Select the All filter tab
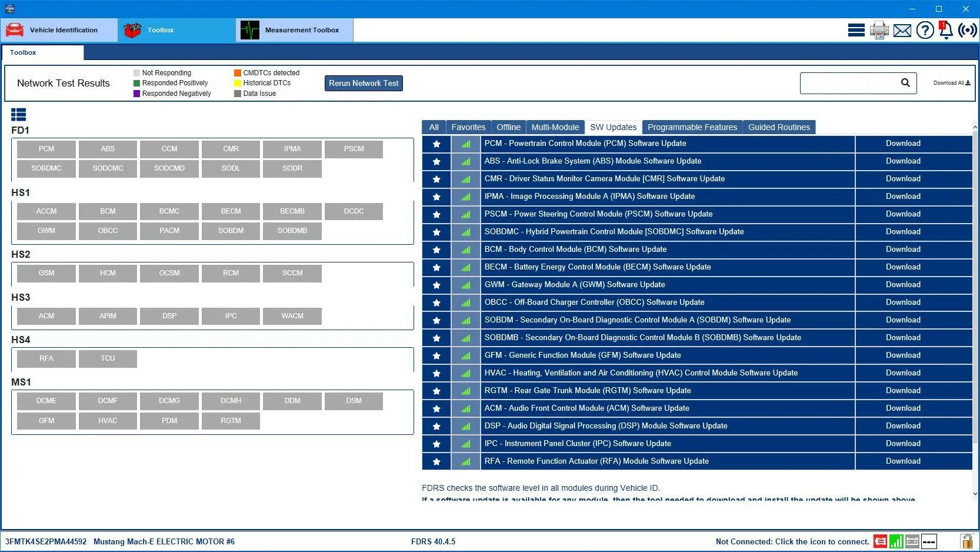Viewport: 980px width, 552px height. (434, 127)
